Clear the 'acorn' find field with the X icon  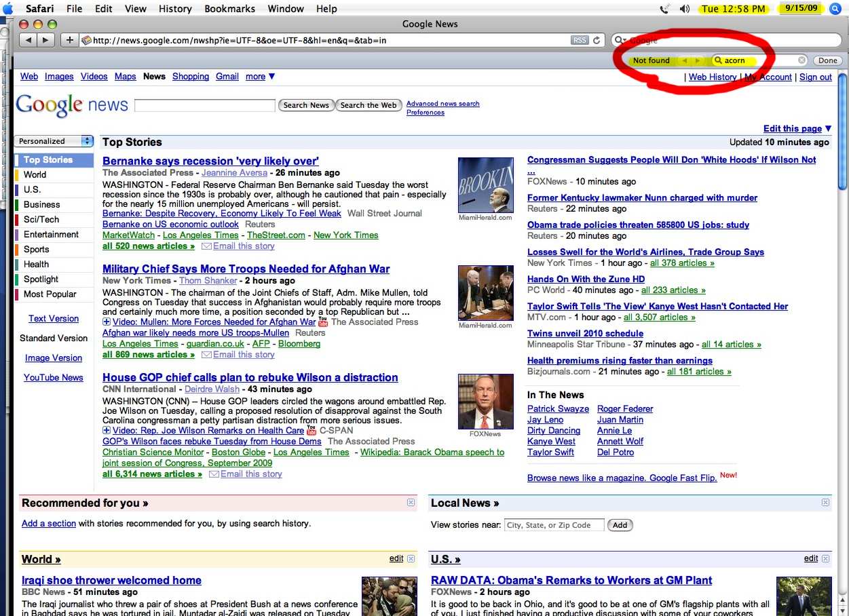tap(801, 60)
